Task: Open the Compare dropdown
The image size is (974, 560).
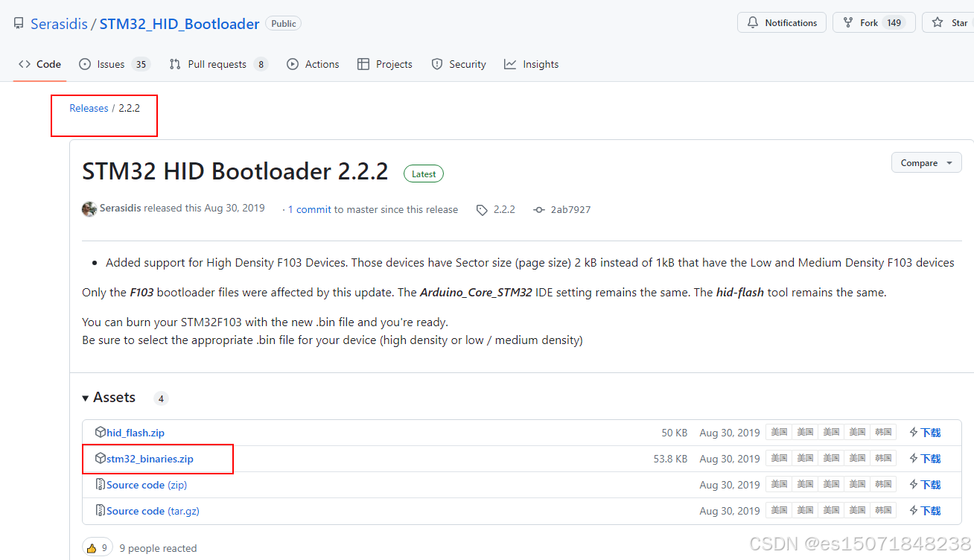Action: [926, 162]
